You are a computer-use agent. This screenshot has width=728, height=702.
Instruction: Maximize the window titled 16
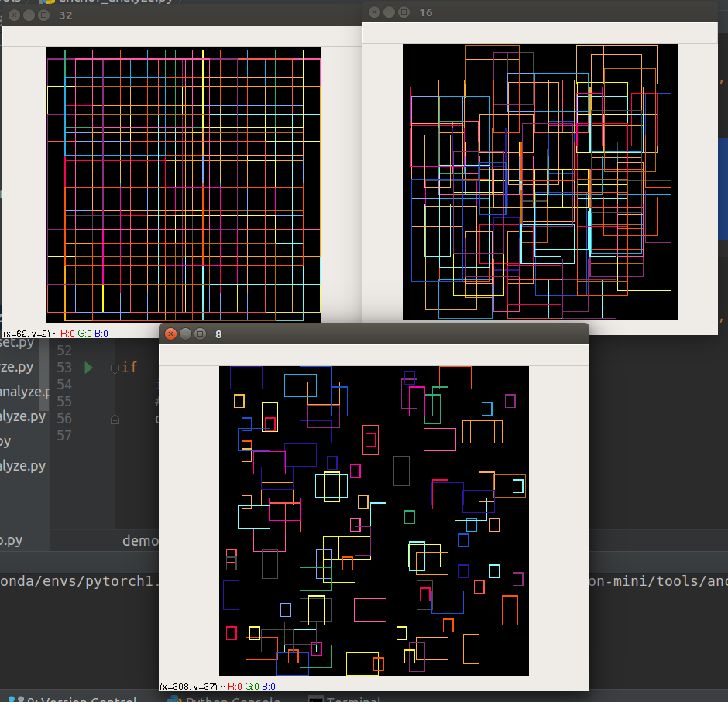[404, 12]
